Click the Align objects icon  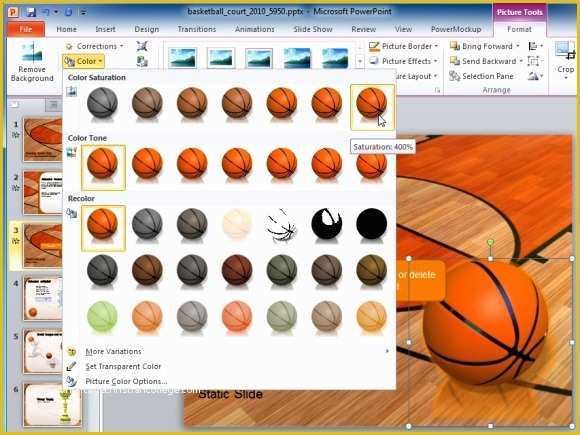tap(536, 46)
